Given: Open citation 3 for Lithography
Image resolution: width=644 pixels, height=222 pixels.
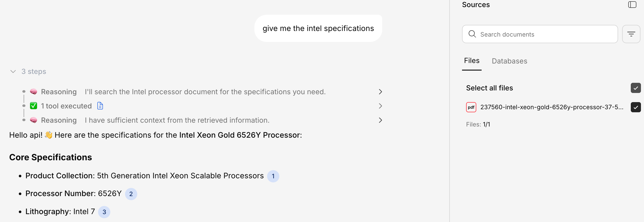Looking at the screenshot, I should coord(104,212).
